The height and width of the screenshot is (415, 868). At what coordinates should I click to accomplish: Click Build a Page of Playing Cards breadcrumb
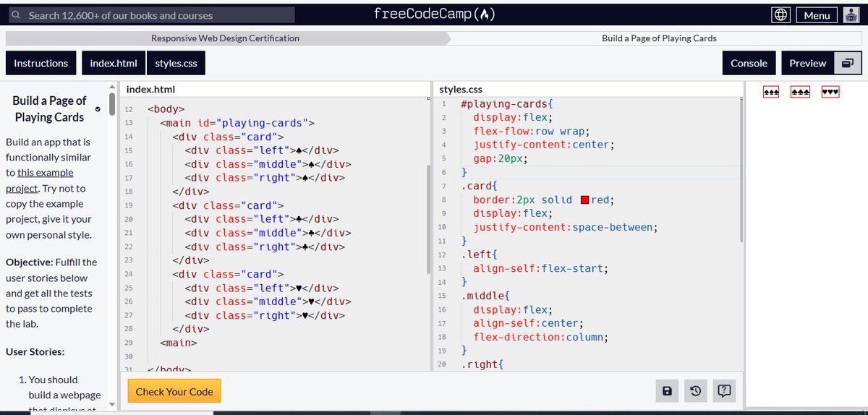(x=659, y=38)
